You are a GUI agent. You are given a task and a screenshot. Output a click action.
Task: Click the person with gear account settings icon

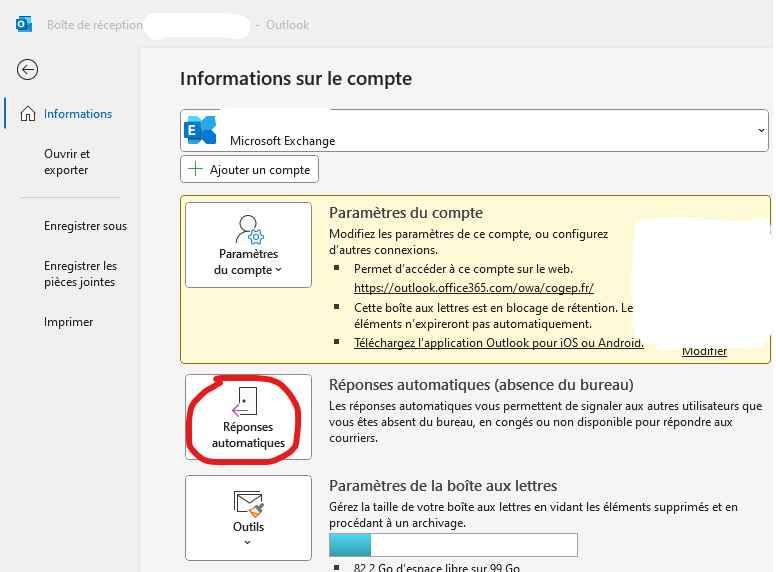pos(249,230)
